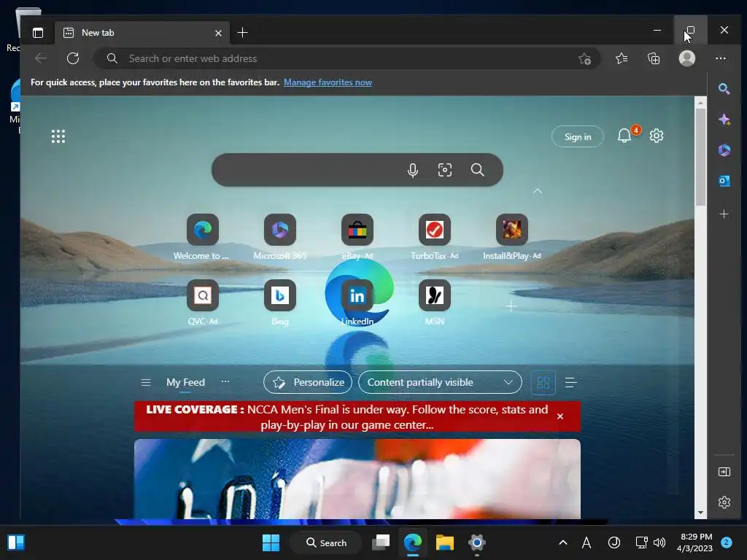Open the app launcher grid icon
The image size is (747, 560).
pyautogui.click(x=58, y=136)
